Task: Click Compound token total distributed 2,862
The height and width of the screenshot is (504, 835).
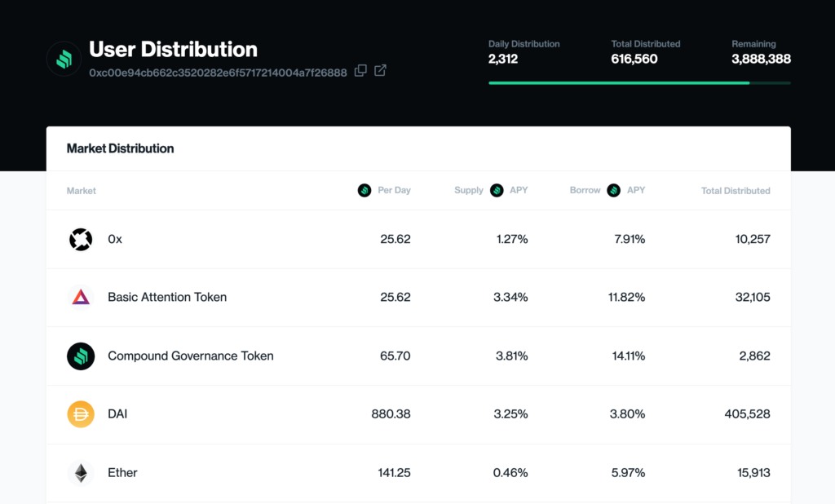Action: [754, 356]
